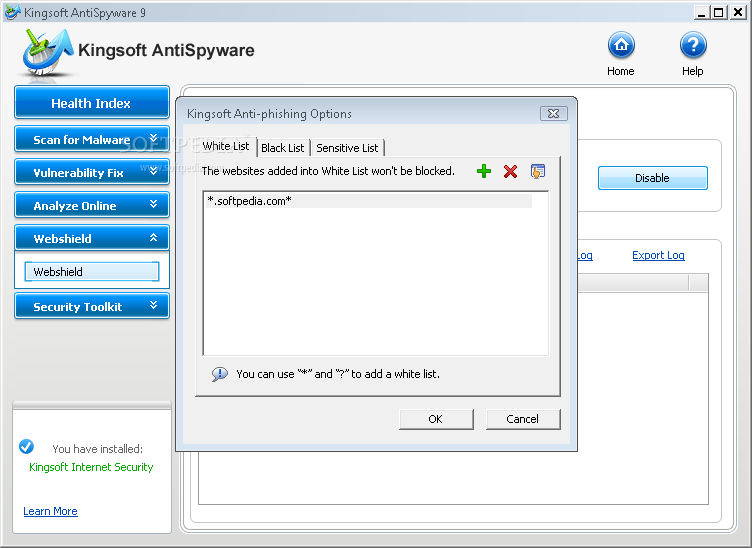752x548 pixels.
Task: Cancel the Anti-phishing Options dialog
Action: click(523, 419)
